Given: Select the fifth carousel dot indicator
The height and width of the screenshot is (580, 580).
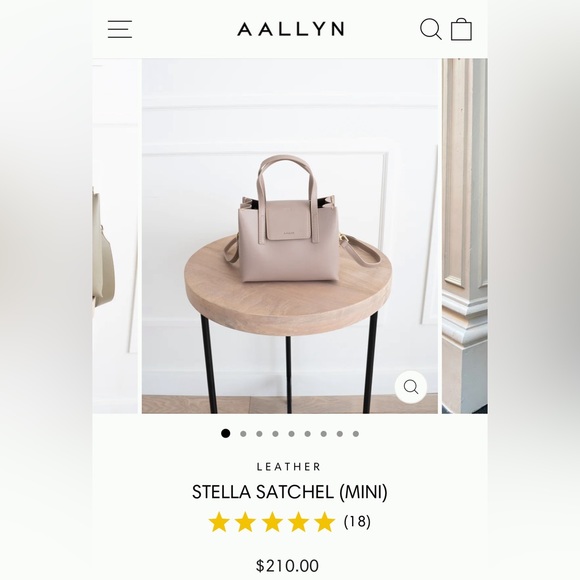Looking at the screenshot, I should click(291, 434).
